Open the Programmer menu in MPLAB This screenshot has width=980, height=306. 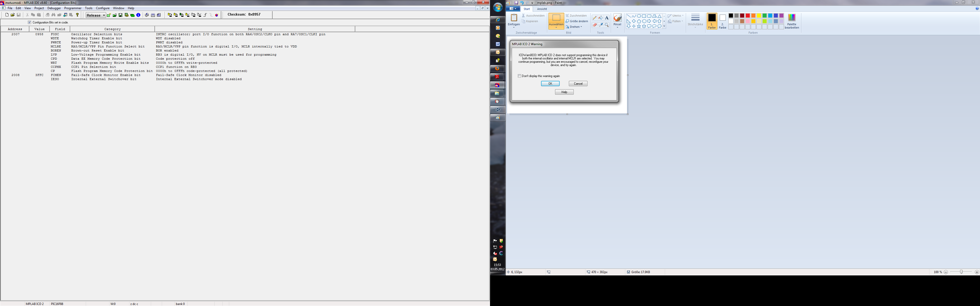[73, 8]
